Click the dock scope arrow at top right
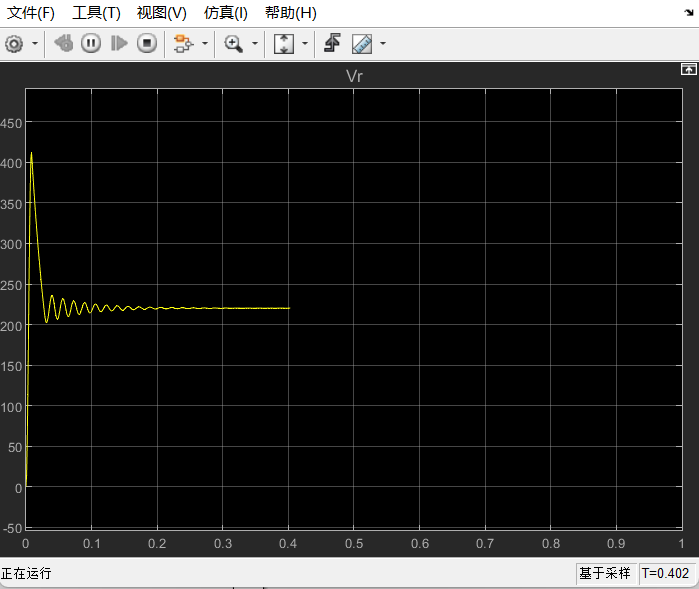Screen dimensions: 699x589 click(x=689, y=12)
